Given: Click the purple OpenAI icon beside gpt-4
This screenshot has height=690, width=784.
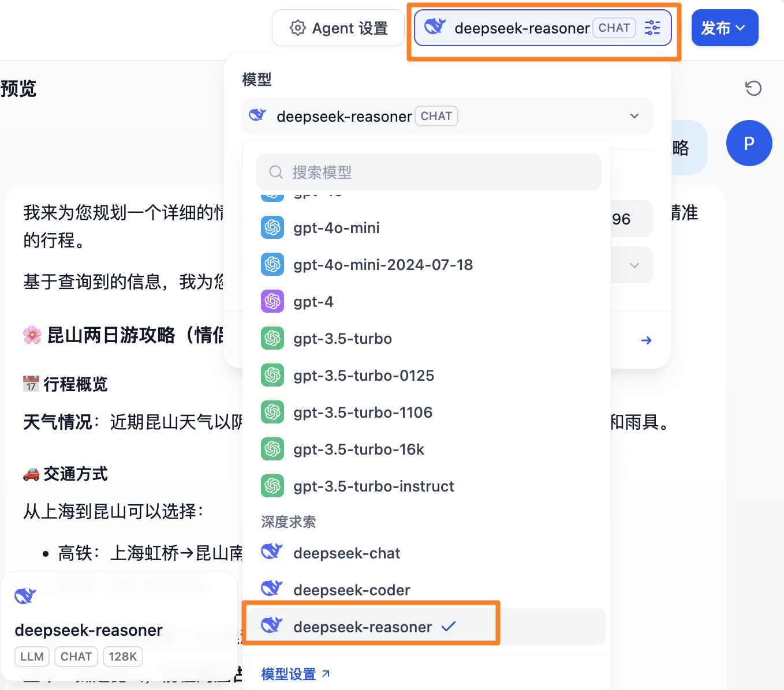Looking at the screenshot, I should [x=272, y=301].
